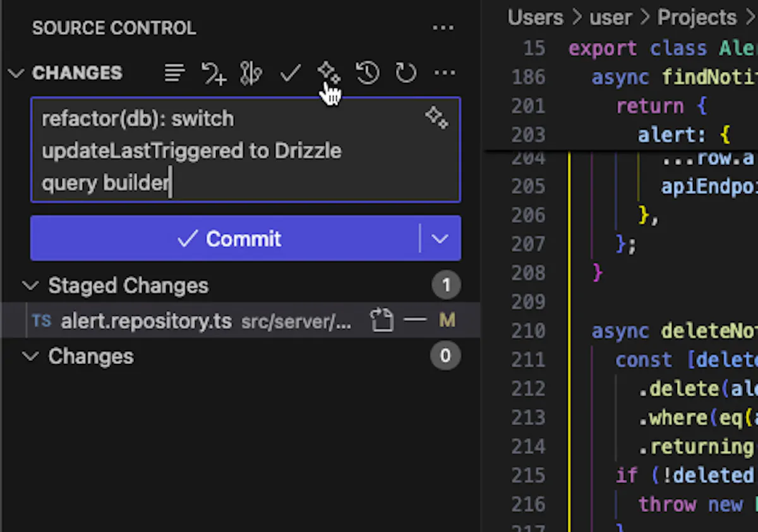
Task: Click the async deleteNot code on line 210
Action: [x=675, y=331]
